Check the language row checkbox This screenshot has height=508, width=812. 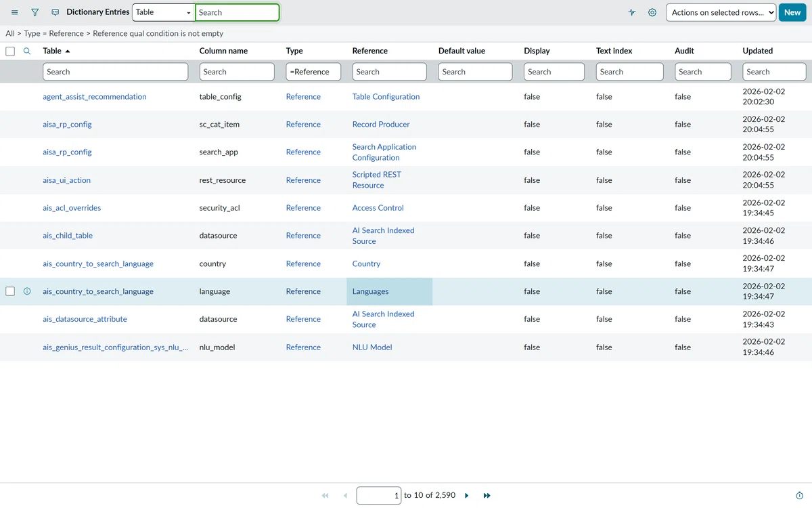(10, 291)
